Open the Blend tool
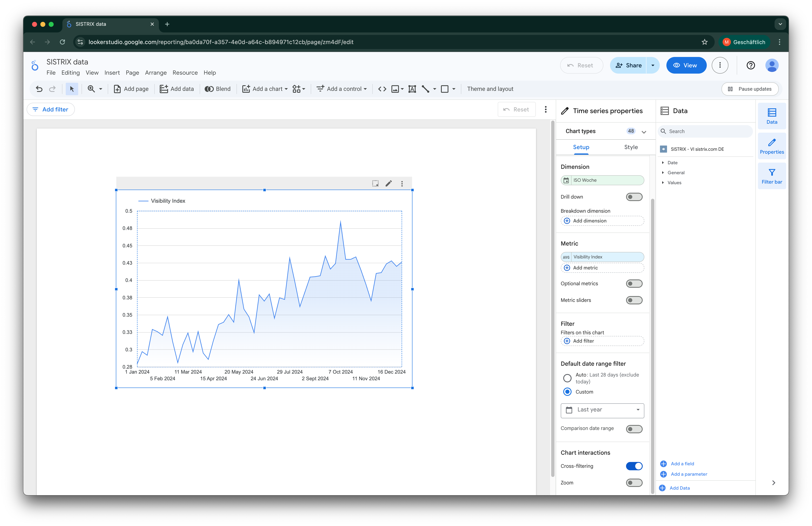Viewport: 812px width, 526px height. (x=218, y=89)
